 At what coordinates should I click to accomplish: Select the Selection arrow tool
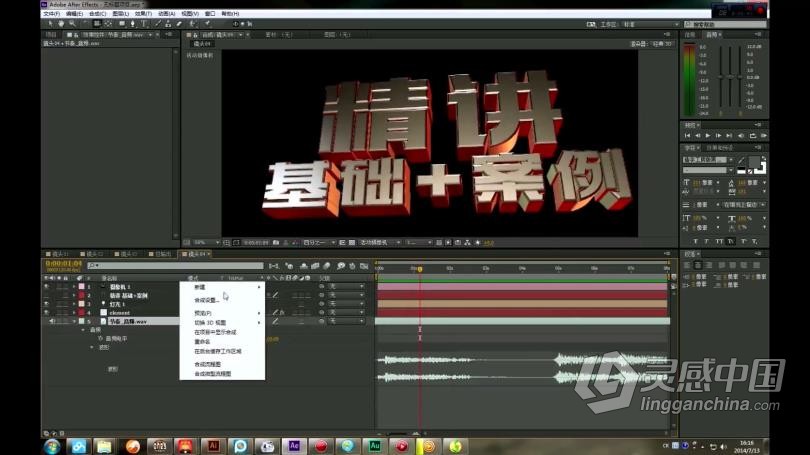[50, 24]
